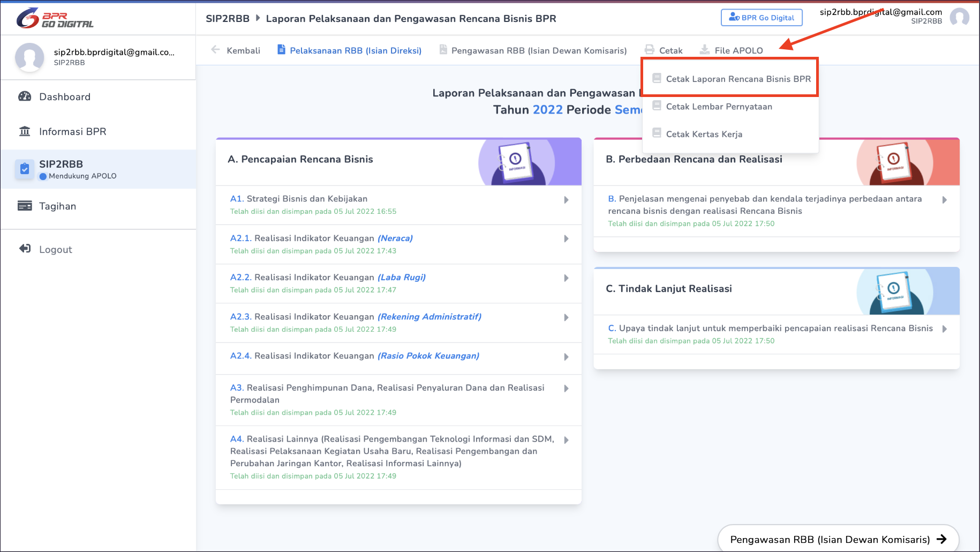Screen dimensions: 980x552
Task: Open SIP2RBB Mendukung APOLO sidebar item
Action: point(98,169)
